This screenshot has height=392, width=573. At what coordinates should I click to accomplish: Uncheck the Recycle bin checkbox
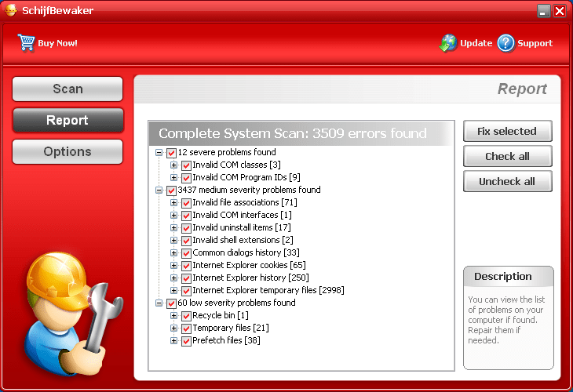pyautogui.click(x=186, y=316)
